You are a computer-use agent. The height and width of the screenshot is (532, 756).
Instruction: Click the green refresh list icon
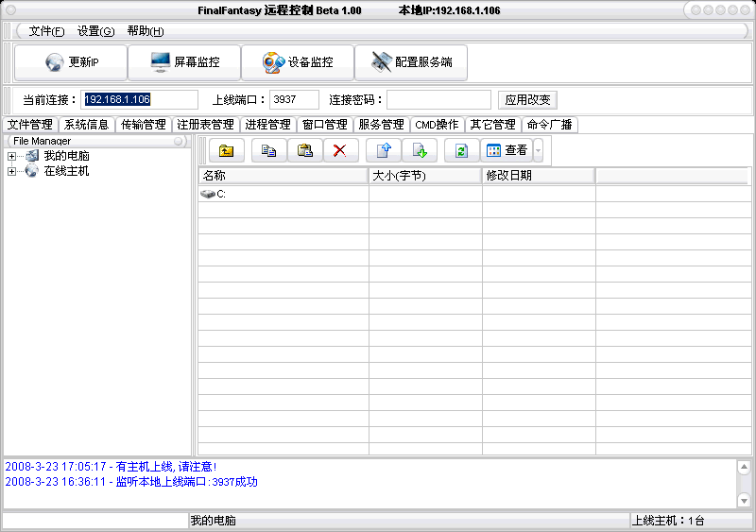pyautogui.click(x=461, y=150)
